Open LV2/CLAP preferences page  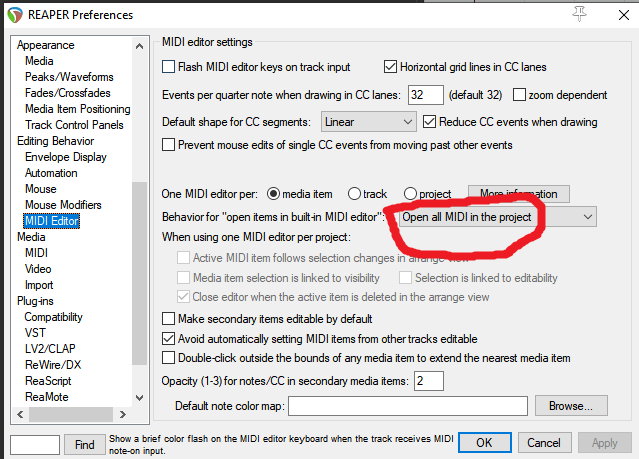point(50,349)
